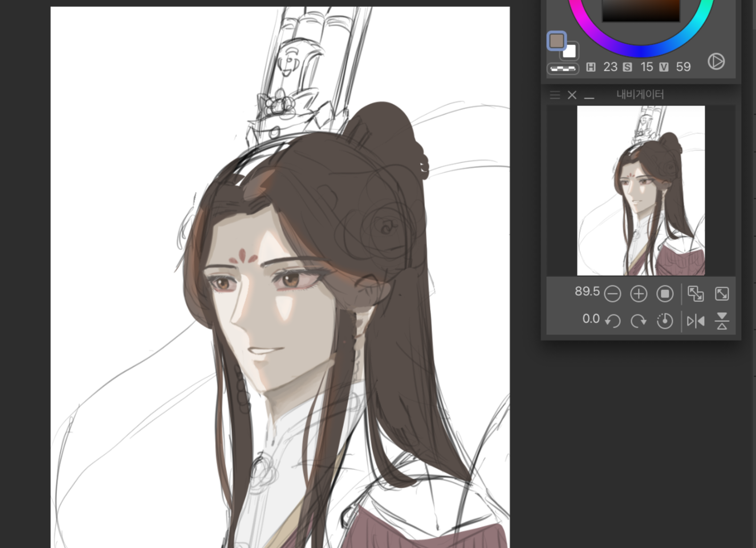Reset view to 100% zoom in navigator

(665, 294)
